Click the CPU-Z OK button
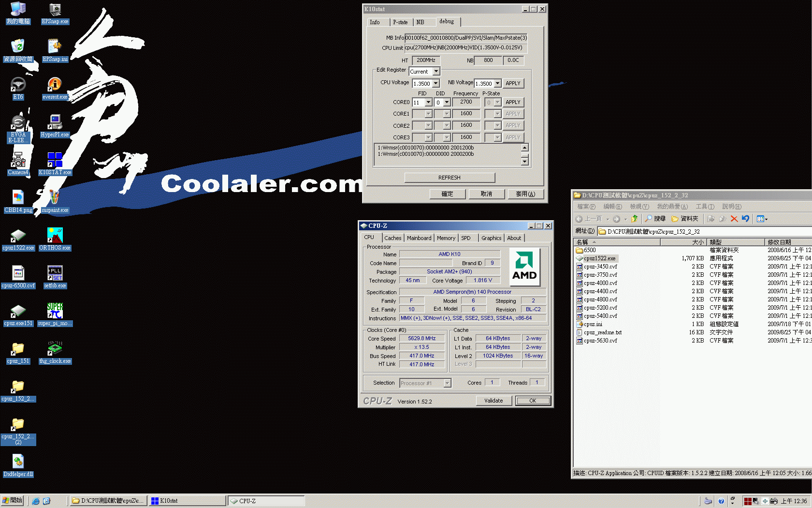This screenshot has width=812, height=508. click(x=533, y=401)
